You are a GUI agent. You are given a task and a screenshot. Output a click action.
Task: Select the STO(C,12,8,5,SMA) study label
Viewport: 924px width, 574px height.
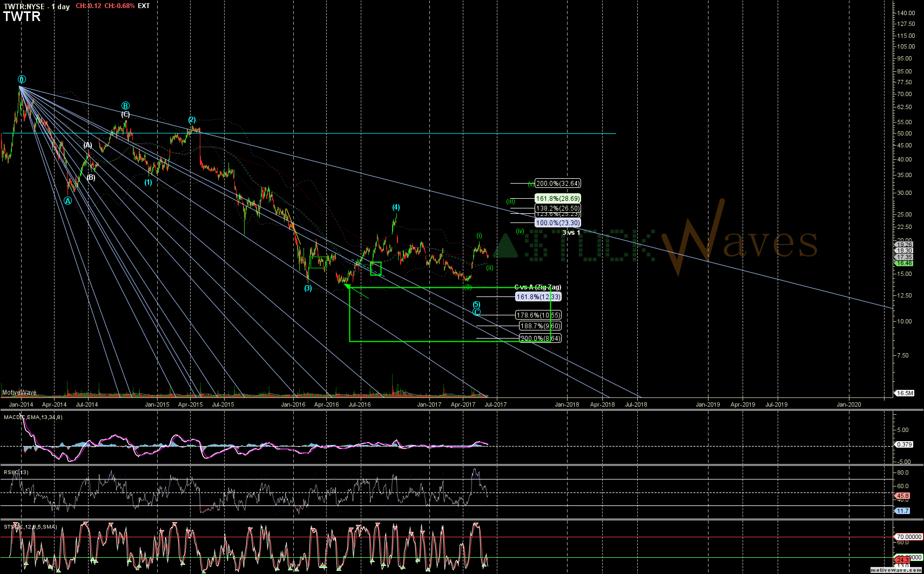(x=30, y=526)
